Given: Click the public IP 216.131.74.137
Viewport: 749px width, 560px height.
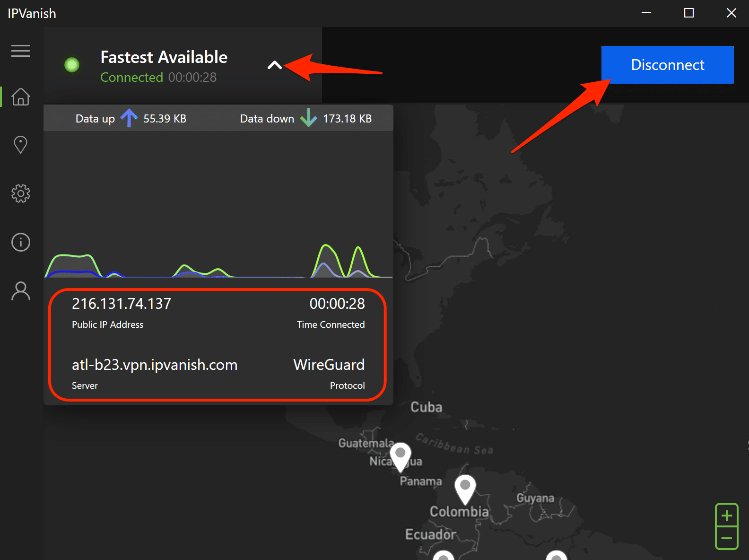Looking at the screenshot, I should point(122,304).
